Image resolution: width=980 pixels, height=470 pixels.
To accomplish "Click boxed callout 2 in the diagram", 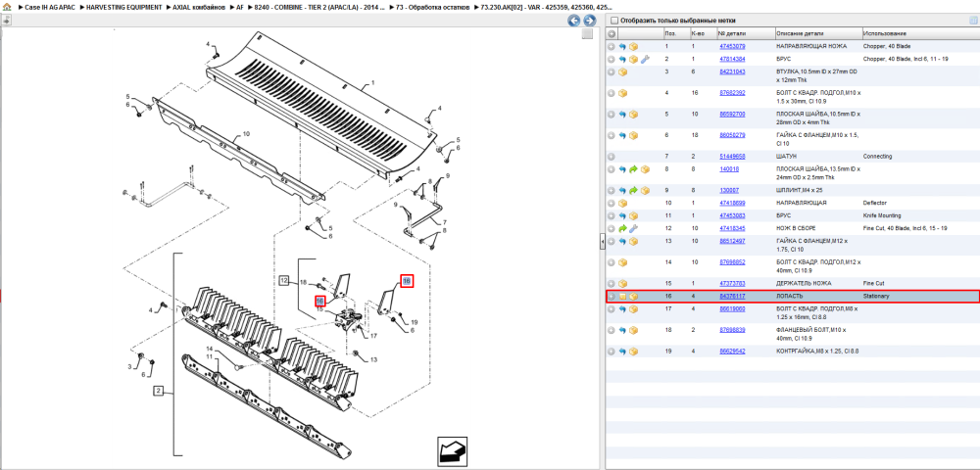I will pyautogui.click(x=159, y=392).
